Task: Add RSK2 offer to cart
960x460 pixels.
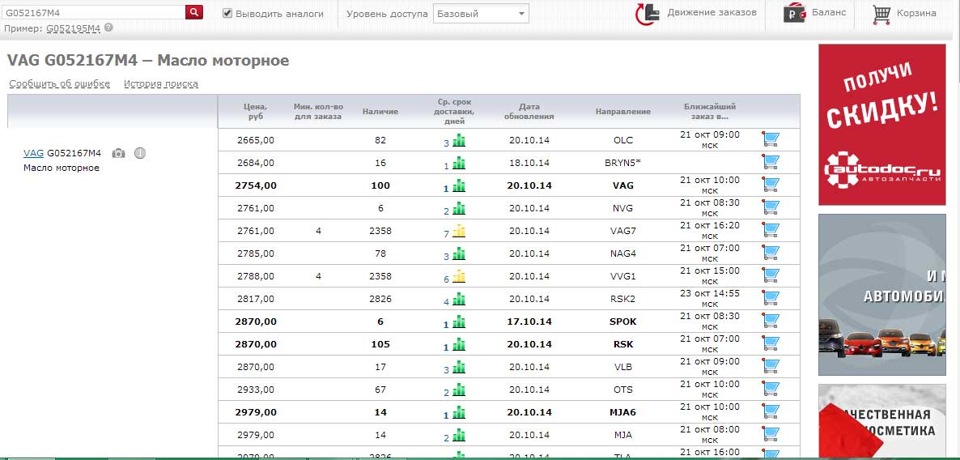Action: pos(770,298)
